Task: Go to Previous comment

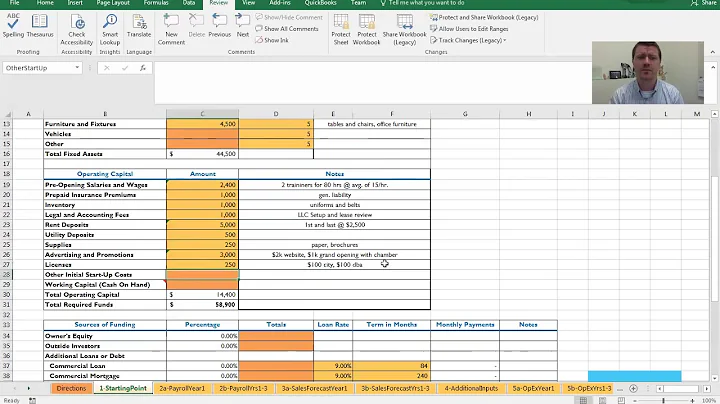Action: 219,26
